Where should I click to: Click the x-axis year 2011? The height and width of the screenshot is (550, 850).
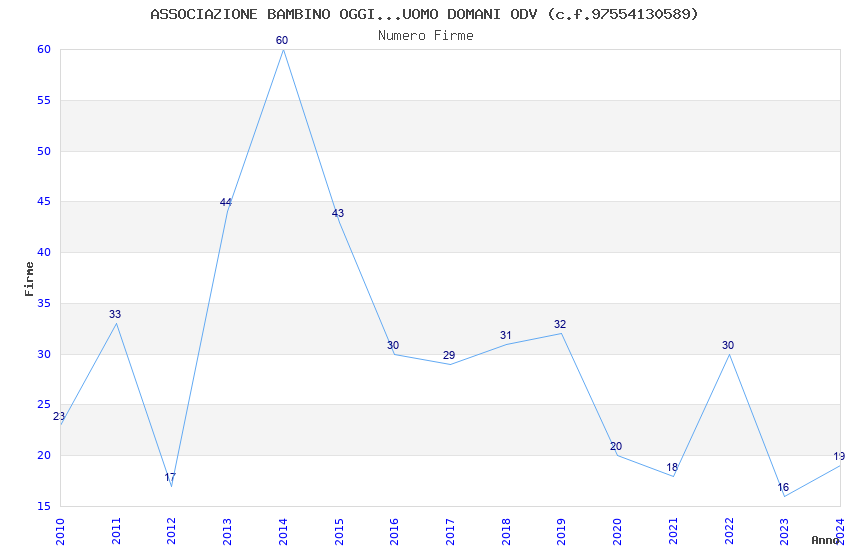(x=116, y=532)
